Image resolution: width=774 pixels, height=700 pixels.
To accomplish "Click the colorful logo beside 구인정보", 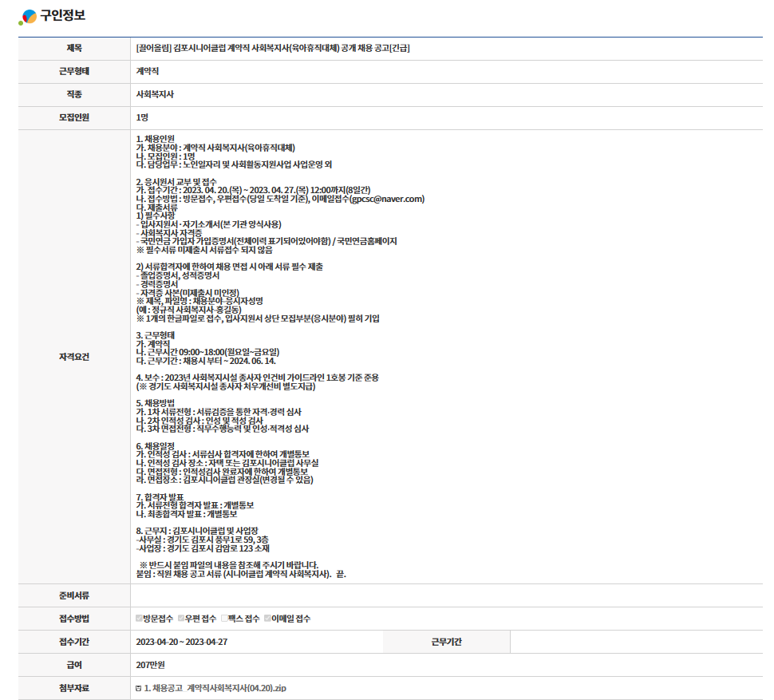I will [27, 17].
